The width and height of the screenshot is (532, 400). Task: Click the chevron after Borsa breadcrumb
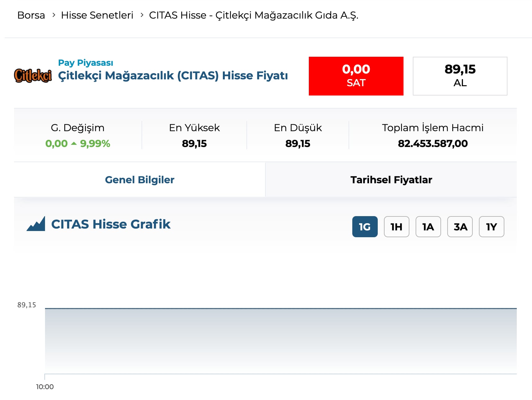pyautogui.click(x=54, y=15)
